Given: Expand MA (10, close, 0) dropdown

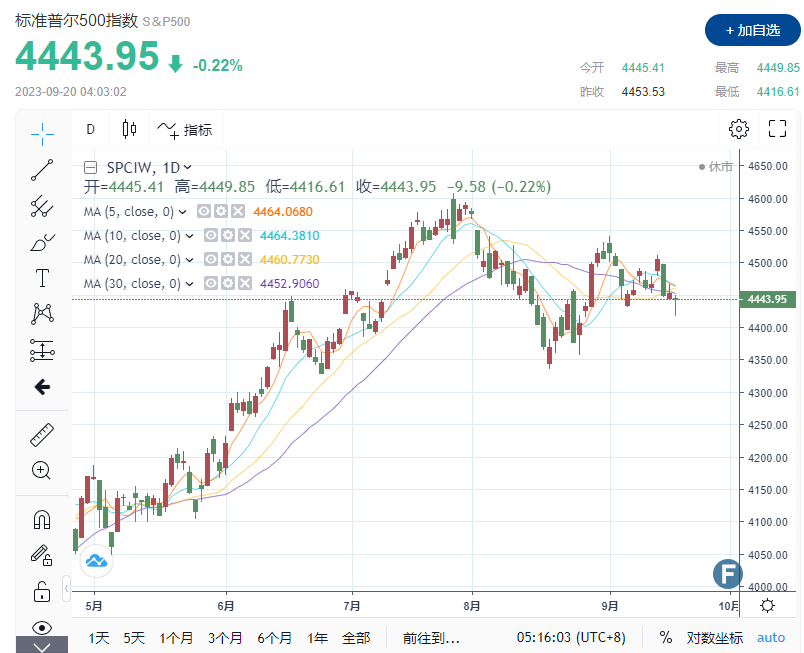Looking at the screenshot, I should (x=189, y=236).
